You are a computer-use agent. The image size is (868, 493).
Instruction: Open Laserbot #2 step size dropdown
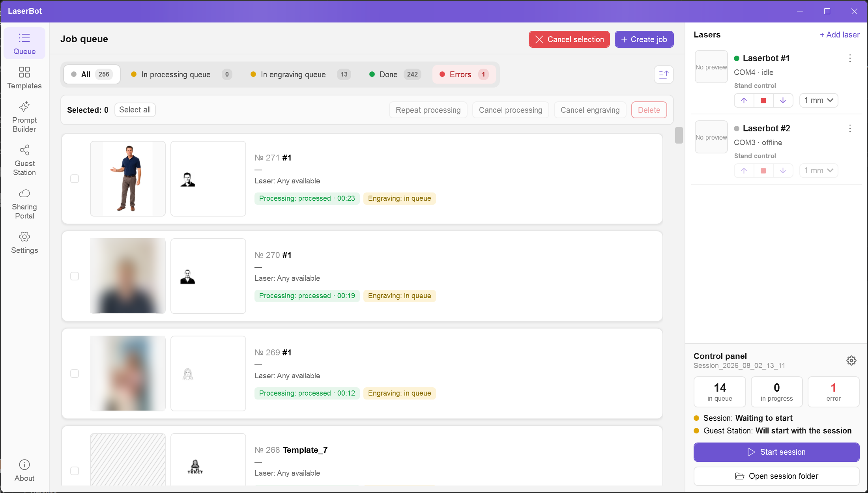(819, 170)
